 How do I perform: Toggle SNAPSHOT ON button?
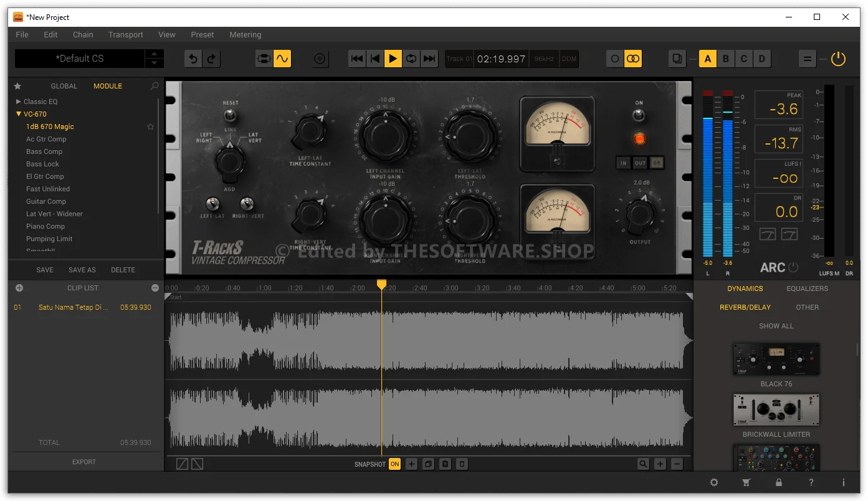tap(394, 464)
